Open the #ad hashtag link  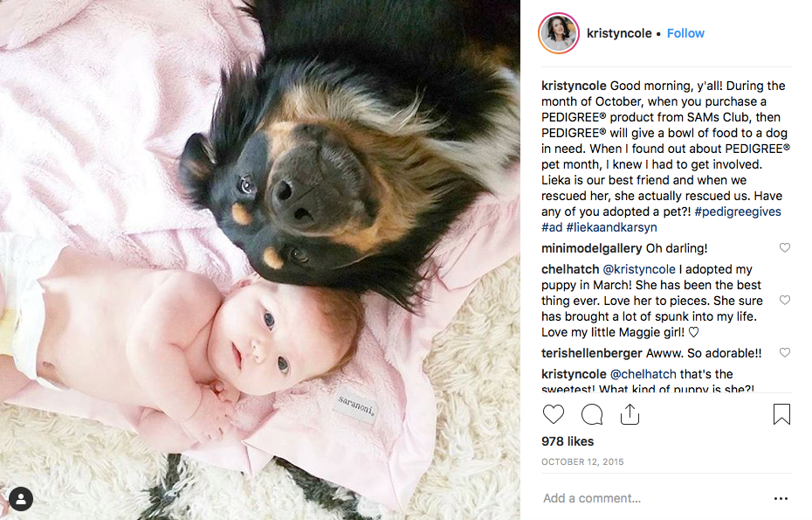[x=552, y=227]
